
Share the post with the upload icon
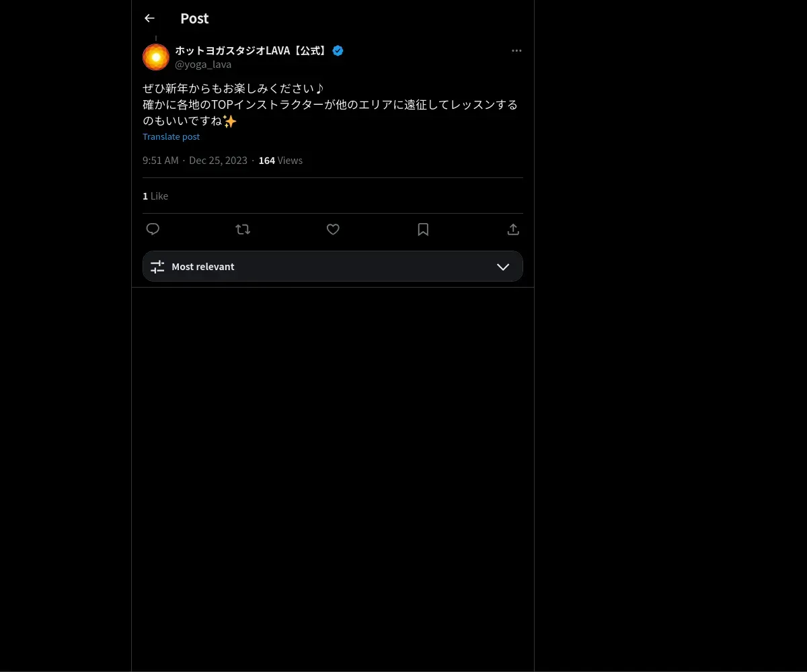pos(513,229)
